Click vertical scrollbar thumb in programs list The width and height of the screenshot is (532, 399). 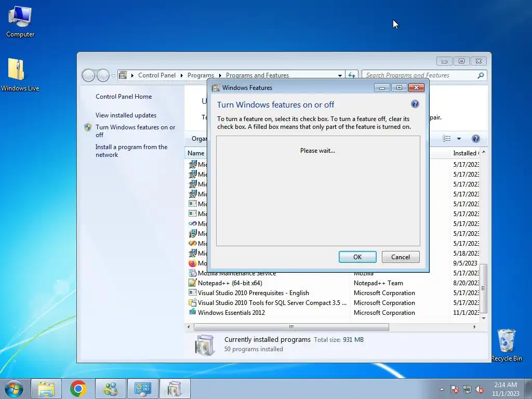(484, 288)
